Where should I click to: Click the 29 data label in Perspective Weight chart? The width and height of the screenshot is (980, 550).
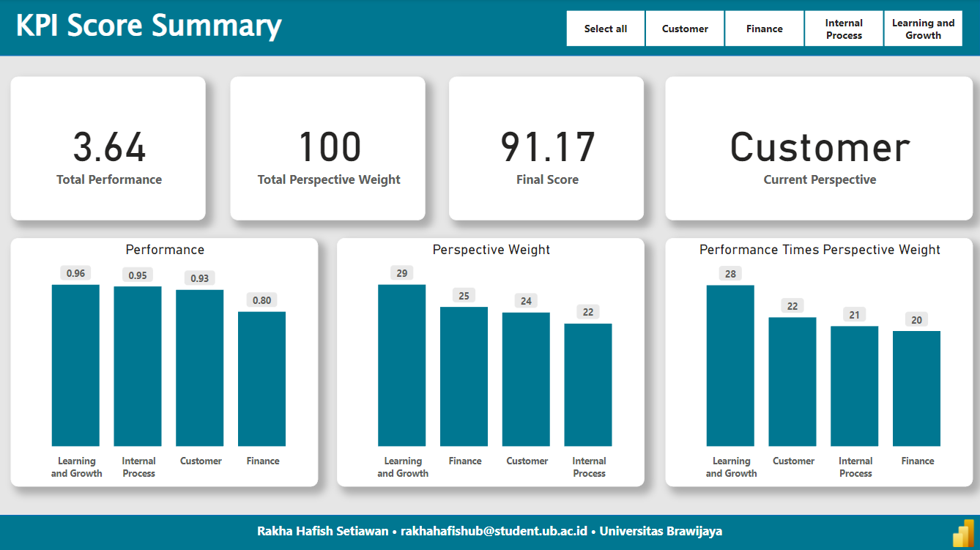point(402,272)
